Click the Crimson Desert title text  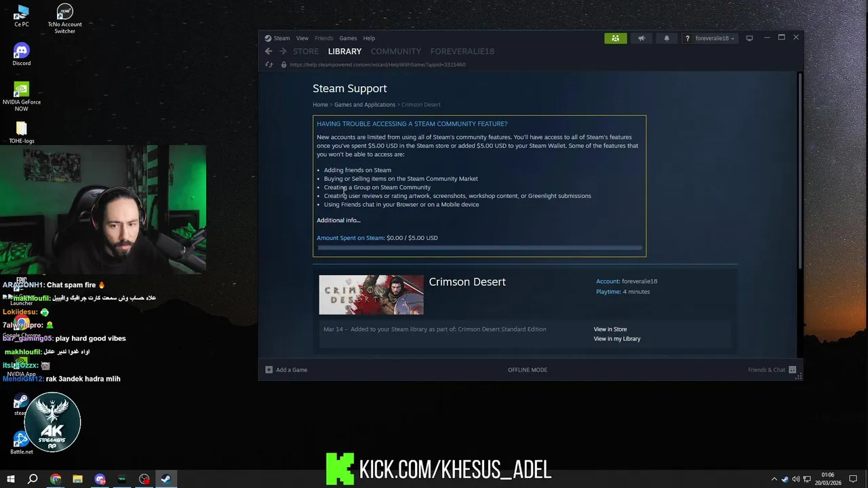(467, 282)
